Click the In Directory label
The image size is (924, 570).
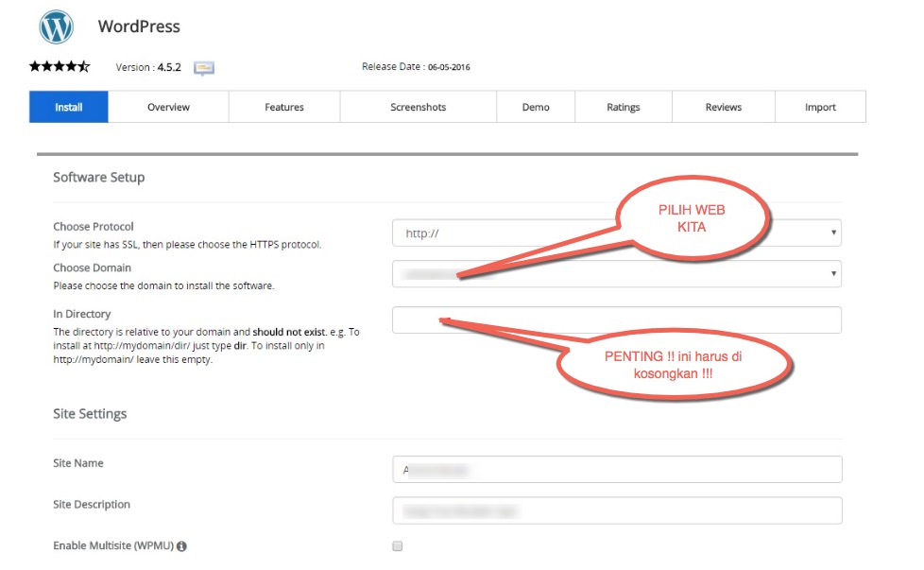(x=82, y=314)
